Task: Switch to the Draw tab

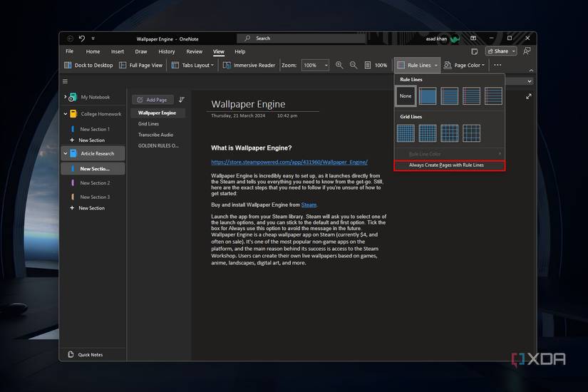Action: tap(141, 51)
